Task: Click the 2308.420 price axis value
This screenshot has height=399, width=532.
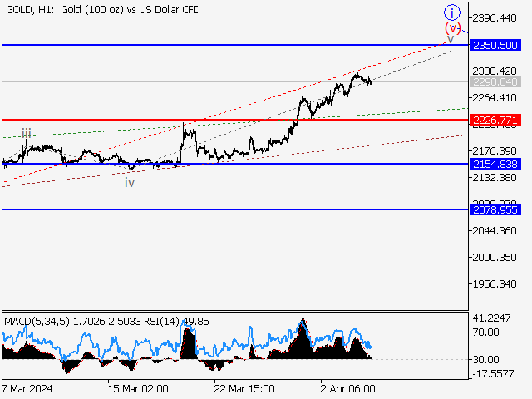Action: [x=495, y=71]
